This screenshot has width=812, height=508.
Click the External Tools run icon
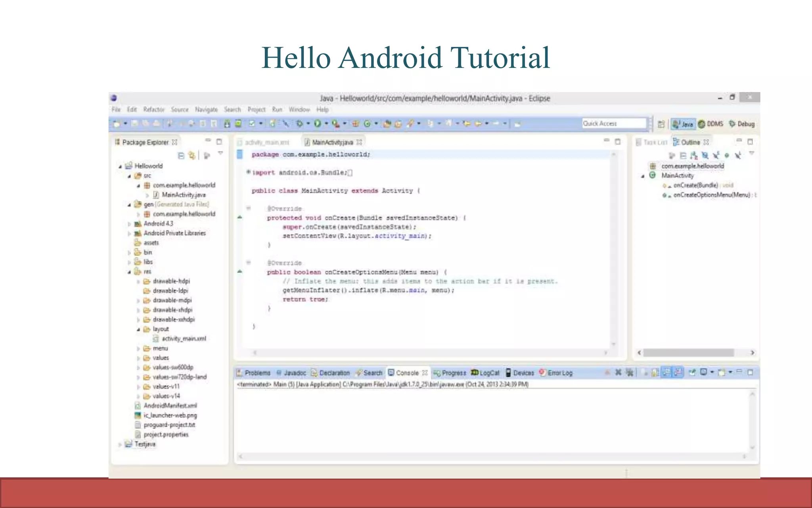pos(336,124)
